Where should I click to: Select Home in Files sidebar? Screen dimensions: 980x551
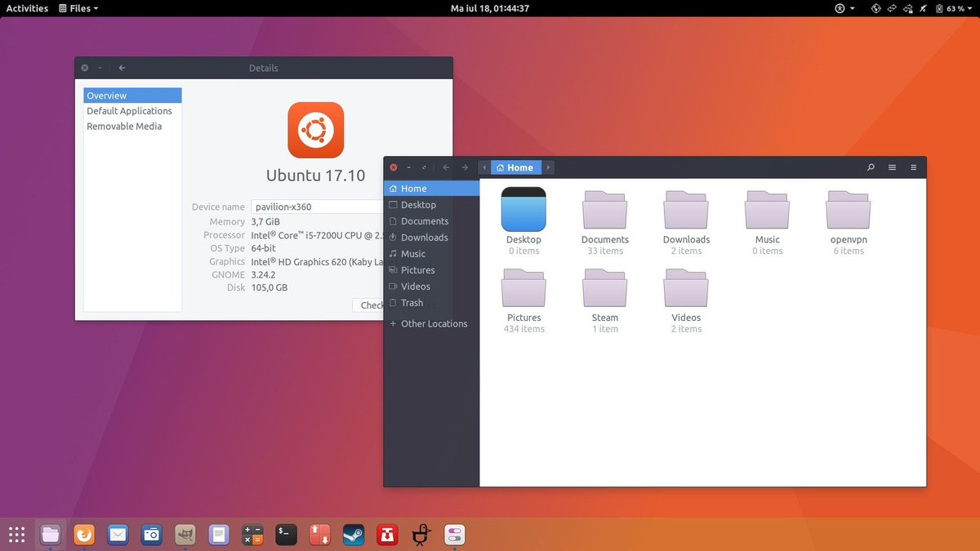(x=431, y=189)
